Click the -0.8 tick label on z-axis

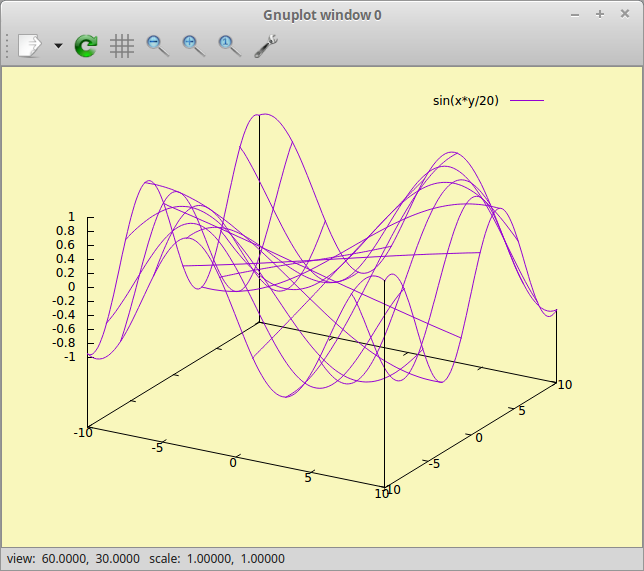tap(63, 343)
